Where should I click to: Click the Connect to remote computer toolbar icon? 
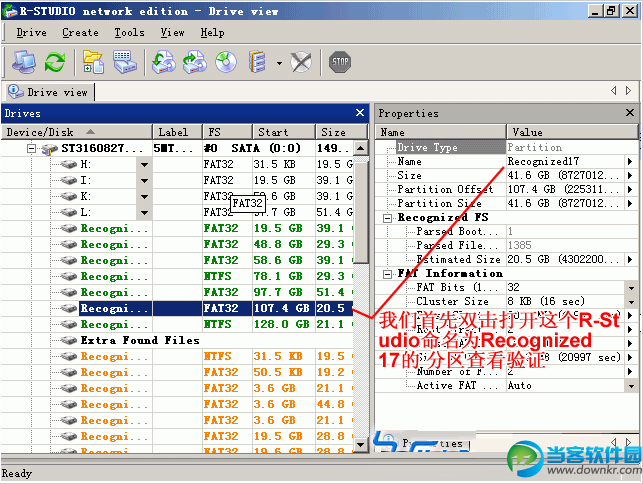[x=24, y=62]
